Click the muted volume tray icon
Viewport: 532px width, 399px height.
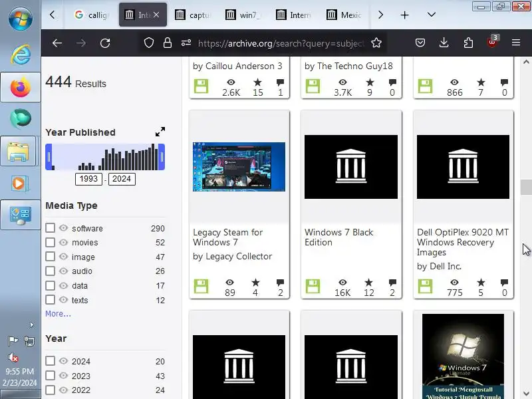(13, 357)
